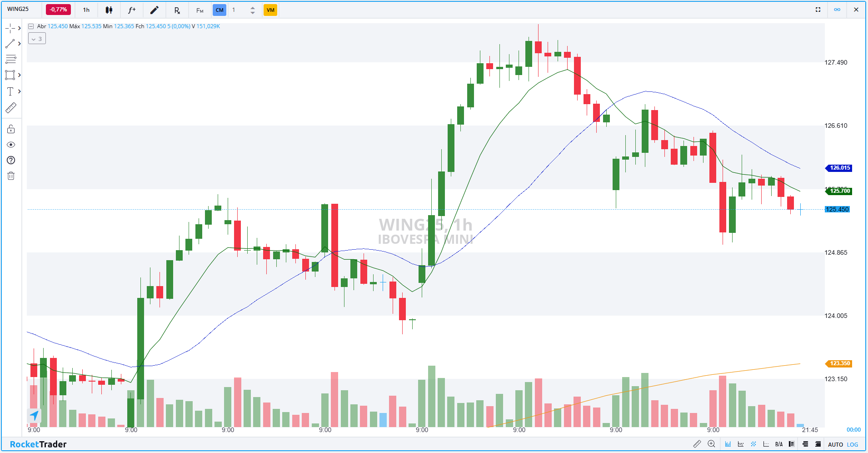
Task: Open the add indicator f+ function button
Action: click(132, 10)
